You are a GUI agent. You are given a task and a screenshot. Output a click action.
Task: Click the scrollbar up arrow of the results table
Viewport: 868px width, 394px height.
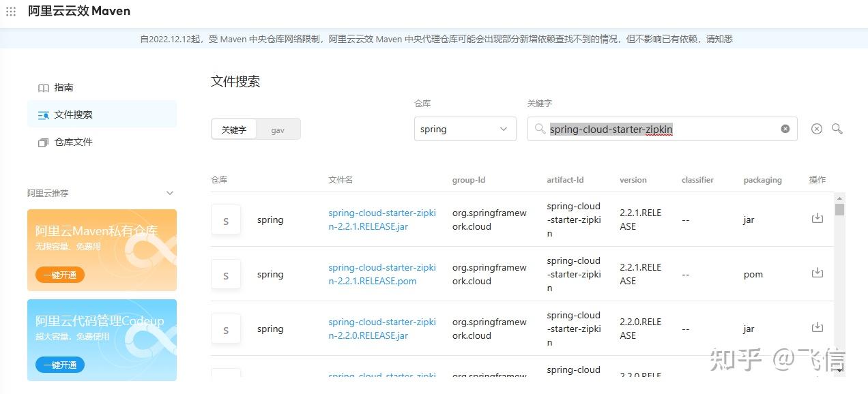[839, 198]
